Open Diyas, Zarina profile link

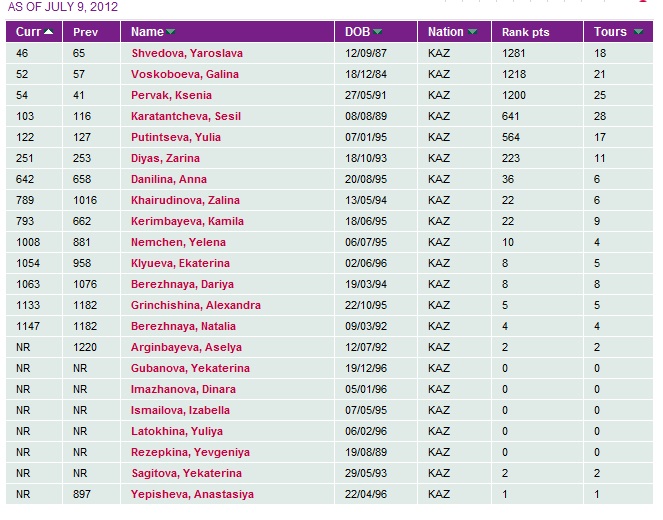165,158
